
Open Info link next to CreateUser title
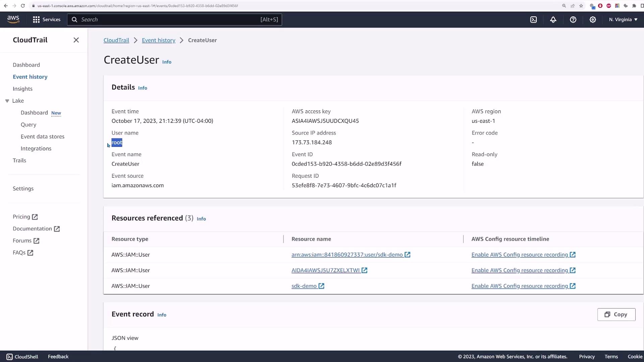click(x=167, y=62)
